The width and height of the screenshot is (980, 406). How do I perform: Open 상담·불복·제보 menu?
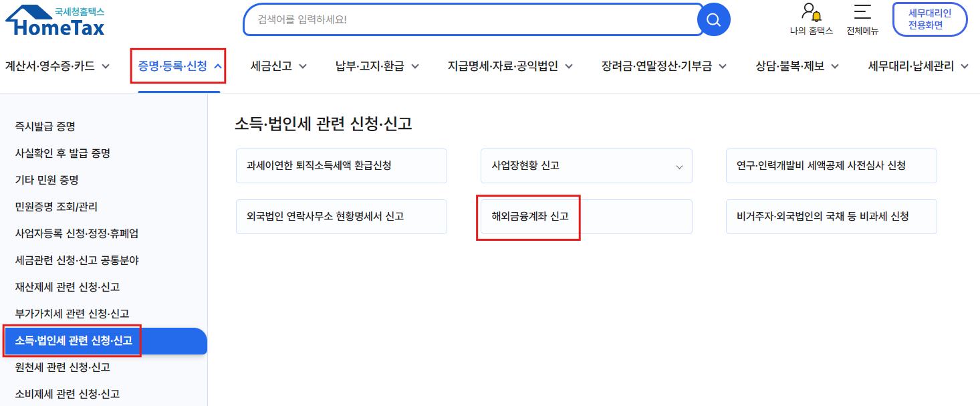pos(797,66)
